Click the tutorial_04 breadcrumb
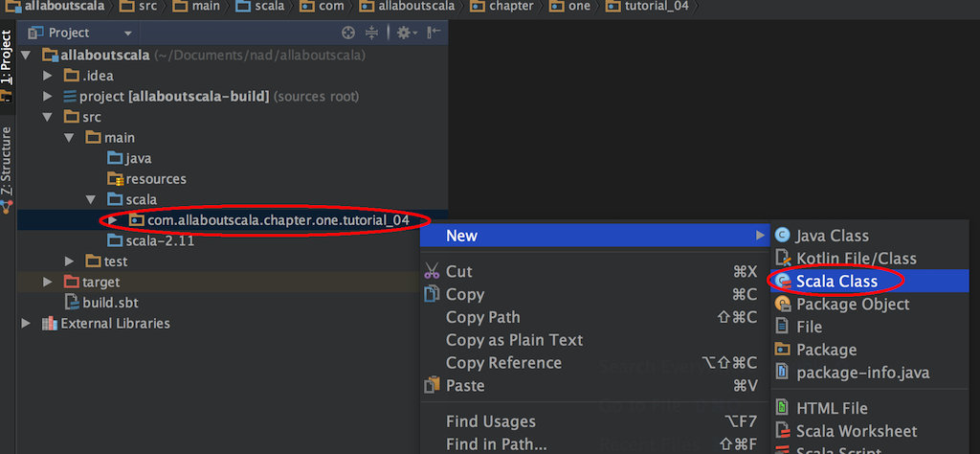 647,7
